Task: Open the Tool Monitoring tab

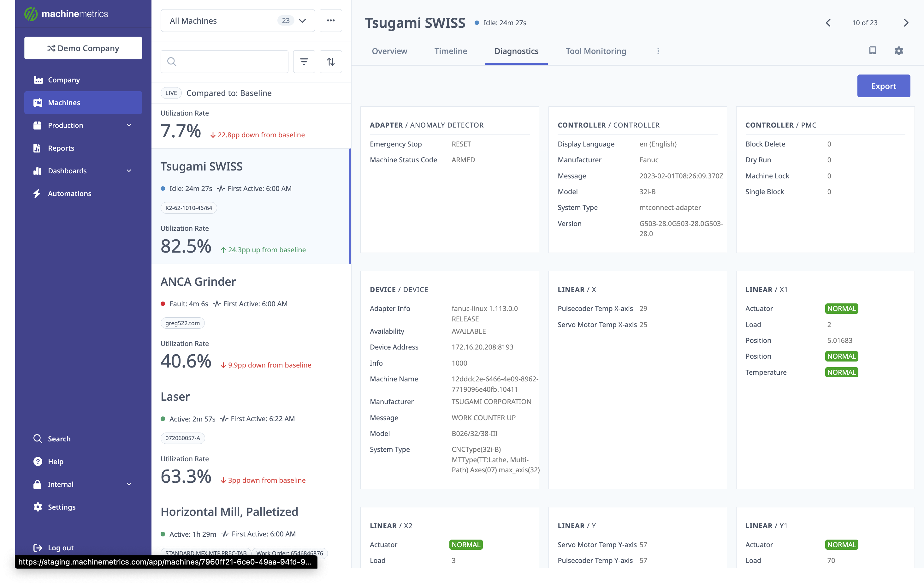Action: point(595,51)
